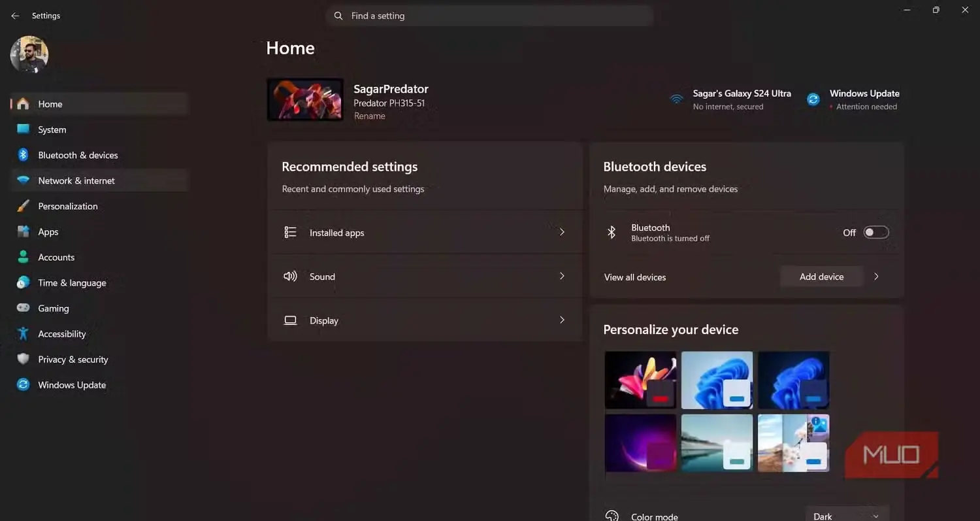Select Accessibility in sidebar
Image resolution: width=980 pixels, height=521 pixels.
[99, 333]
